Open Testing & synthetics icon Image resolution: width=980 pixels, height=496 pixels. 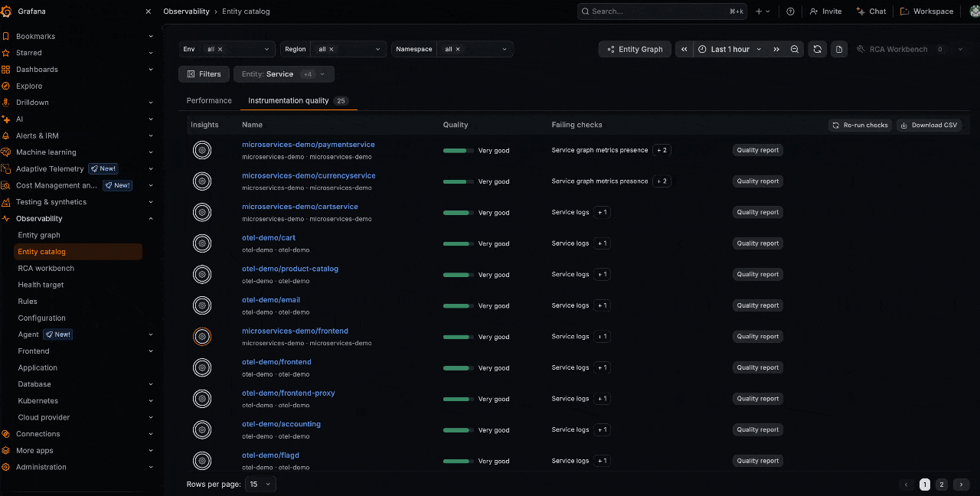6,202
